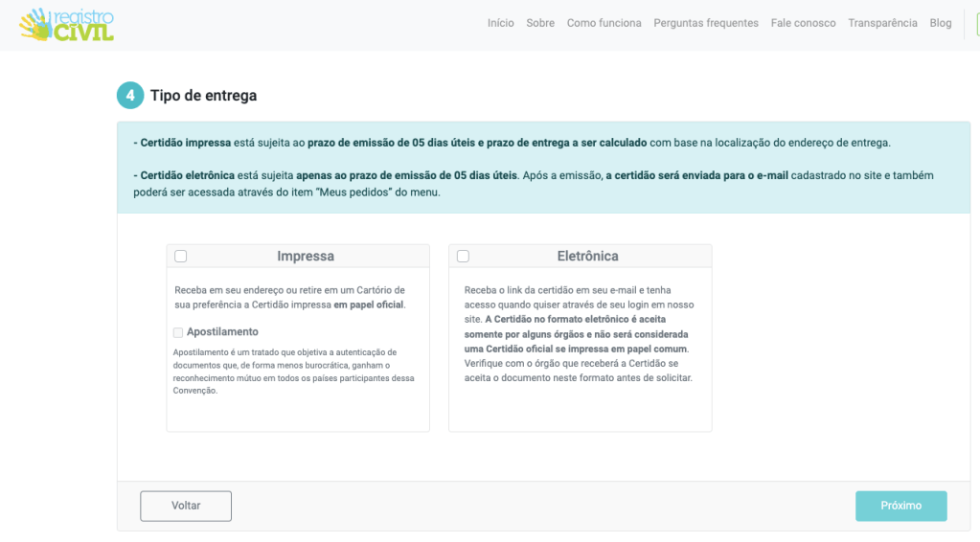Viewport: 980px width, 542px height.
Task: Click the Certidão eletrônica info line
Action: (x=534, y=184)
